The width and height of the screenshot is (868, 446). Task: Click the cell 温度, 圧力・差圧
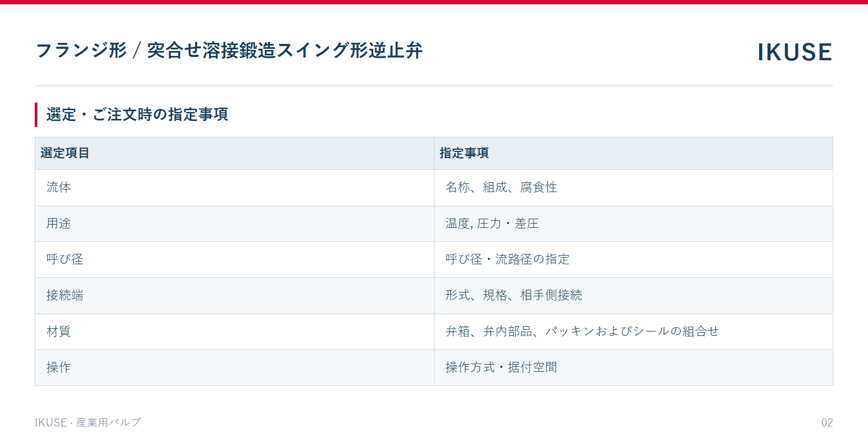point(634,224)
